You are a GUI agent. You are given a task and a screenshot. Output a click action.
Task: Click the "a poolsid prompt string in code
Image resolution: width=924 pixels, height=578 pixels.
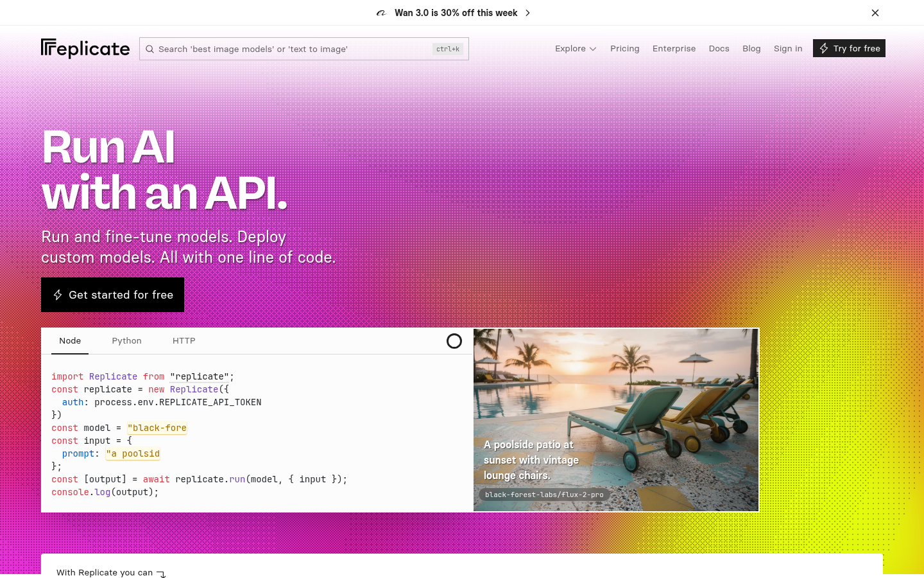133,453
